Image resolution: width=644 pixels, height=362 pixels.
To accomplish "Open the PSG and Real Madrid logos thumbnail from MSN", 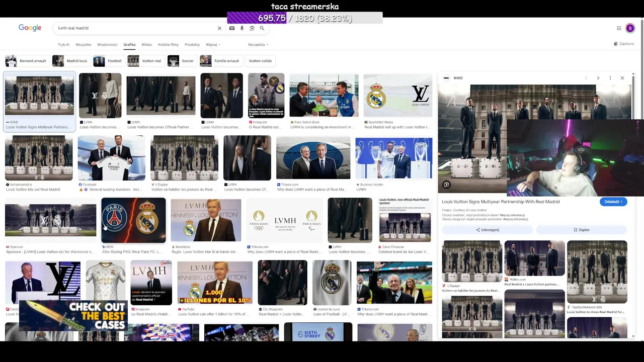I will coord(133,220).
